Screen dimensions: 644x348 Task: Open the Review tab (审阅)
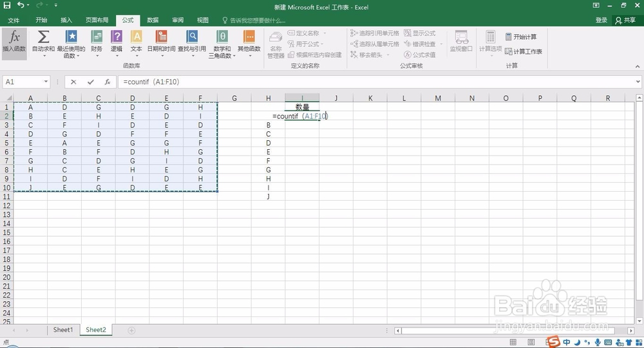(x=178, y=20)
